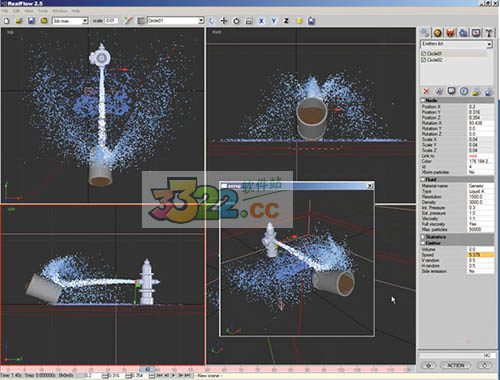Click the Position X value field

(x=480, y=107)
